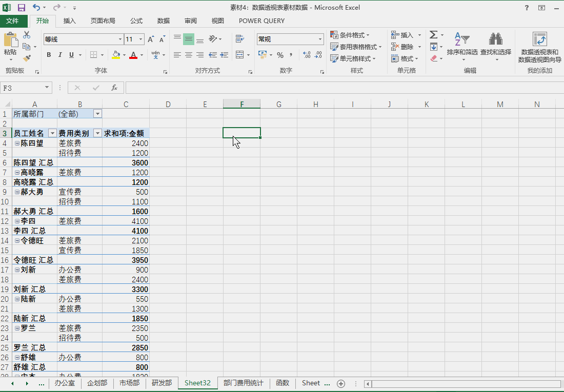Toggle Bold formatting
564x392 pixels.
click(x=49, y=55)
